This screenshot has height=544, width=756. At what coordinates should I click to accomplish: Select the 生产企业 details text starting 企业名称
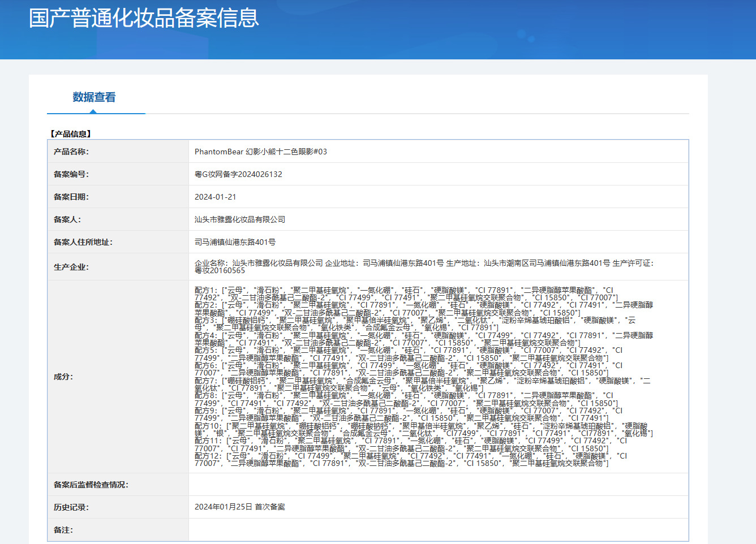click(x=424, y=267)
